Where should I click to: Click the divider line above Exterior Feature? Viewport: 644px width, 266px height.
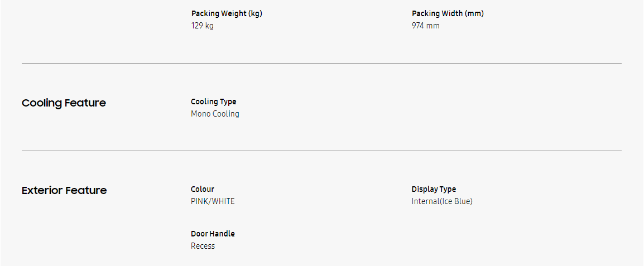(x=321, y=151)
